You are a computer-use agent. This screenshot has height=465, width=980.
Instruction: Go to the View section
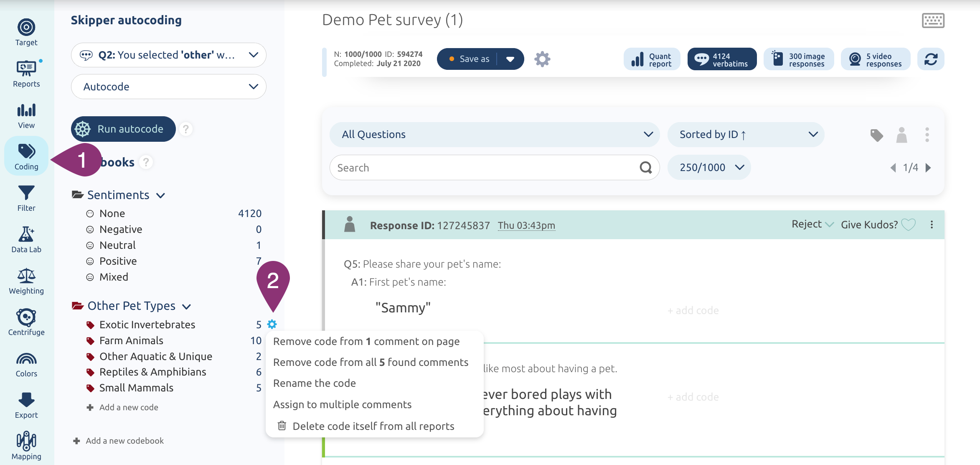click(26, 116)
